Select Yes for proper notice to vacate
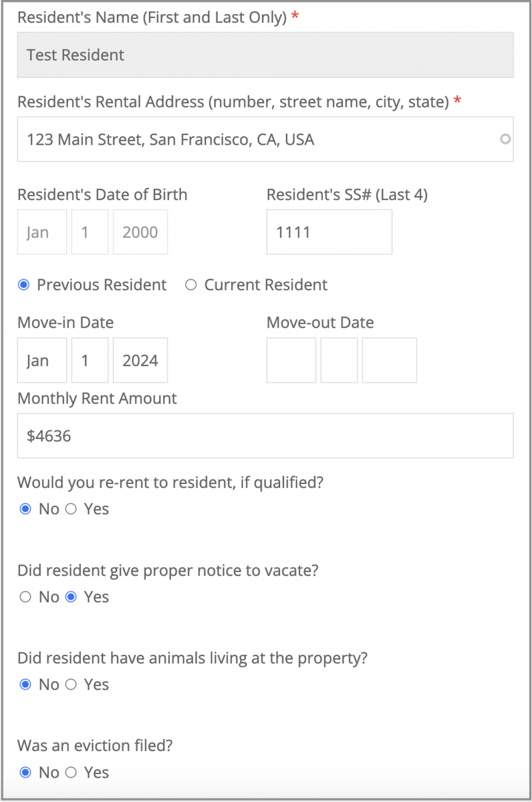 (x=72, y=597)
